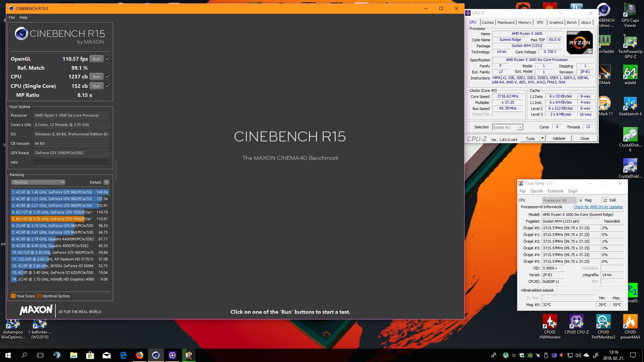Switch to CPU-Z Graphics tab
Viewport: 644px width, 362px height.
point(556,22)
